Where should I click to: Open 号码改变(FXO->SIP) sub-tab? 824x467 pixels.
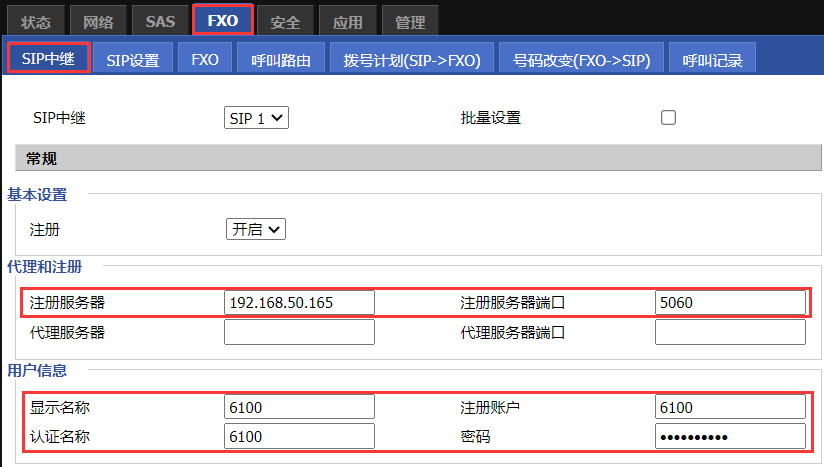[580, 60]
